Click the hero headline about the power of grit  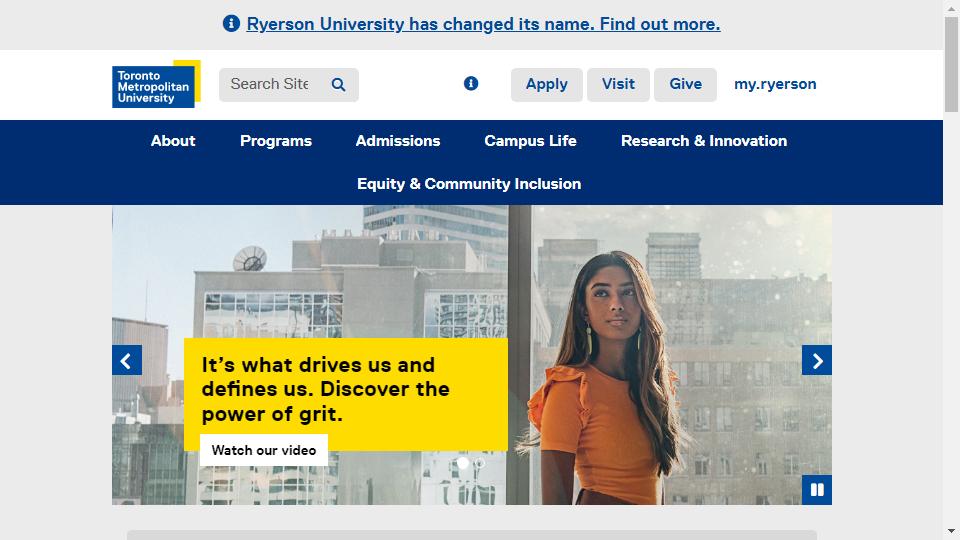tap(326, 389)
